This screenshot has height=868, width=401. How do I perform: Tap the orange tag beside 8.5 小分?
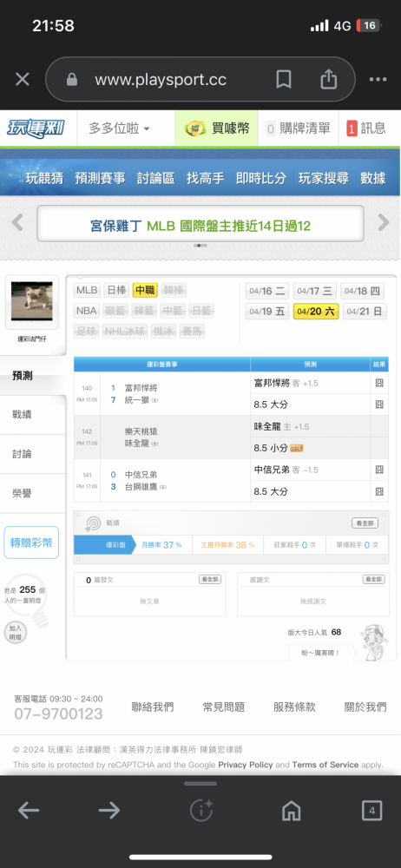(296, 448)
